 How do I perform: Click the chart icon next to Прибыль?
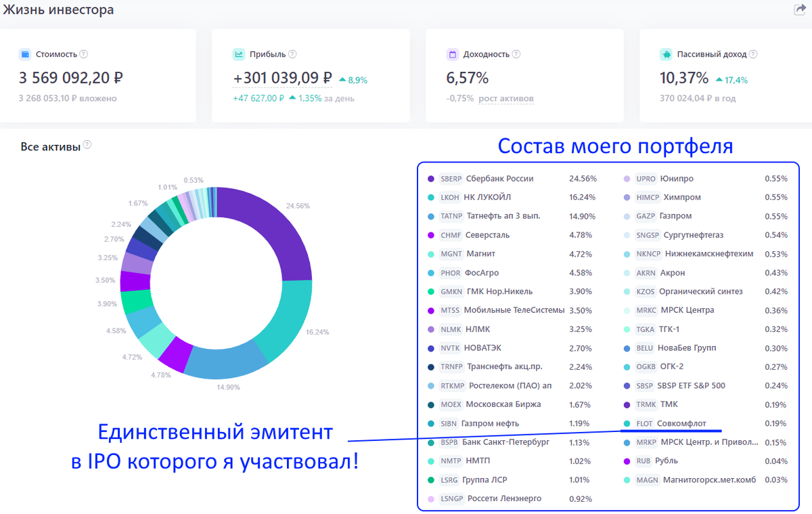pos(239,54)
